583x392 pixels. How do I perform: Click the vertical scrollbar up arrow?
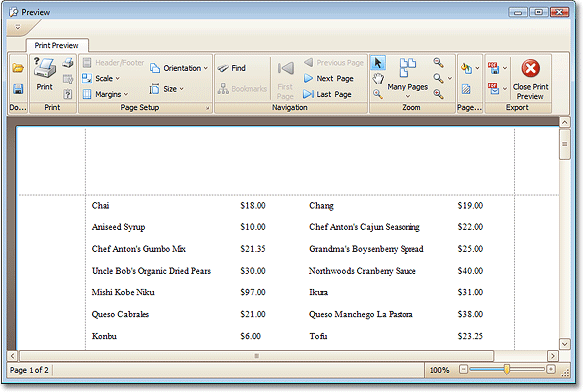click(564, 122)
